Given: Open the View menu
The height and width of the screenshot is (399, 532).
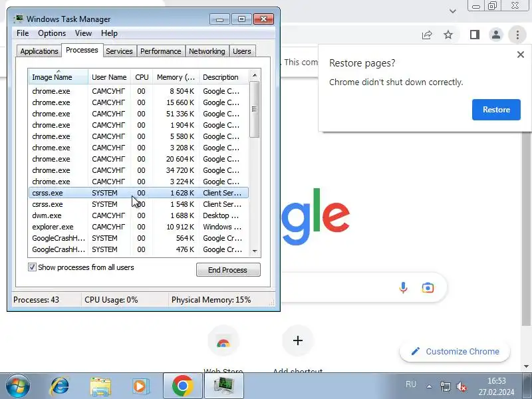Looking at the screenshot, I should pos(83,33).
